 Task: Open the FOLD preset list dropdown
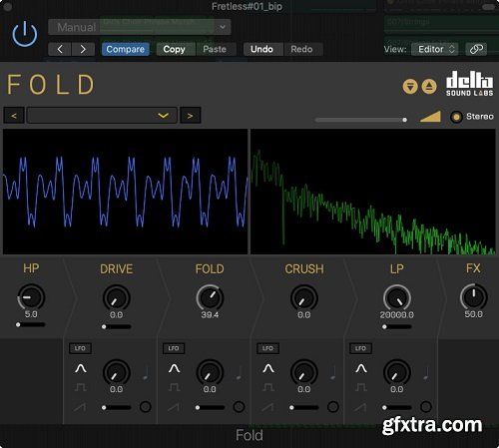click(102, 116)
